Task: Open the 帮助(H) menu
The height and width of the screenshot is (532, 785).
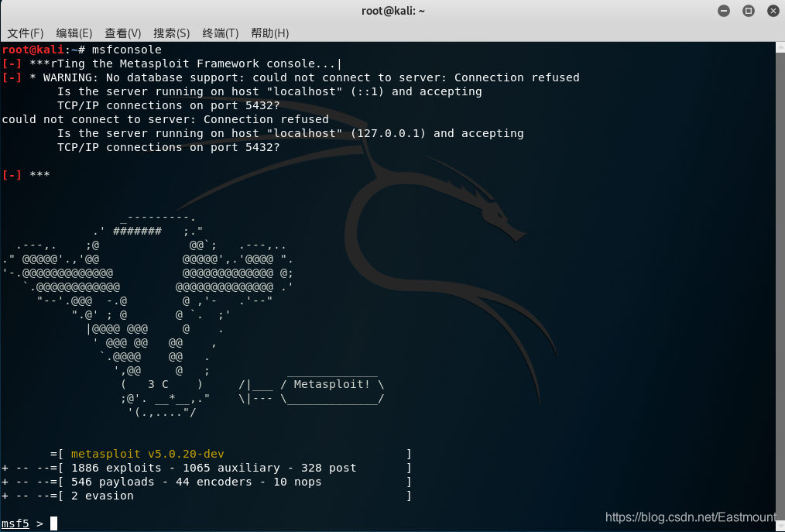Action: pyautogui.click(x=269, y=33)
